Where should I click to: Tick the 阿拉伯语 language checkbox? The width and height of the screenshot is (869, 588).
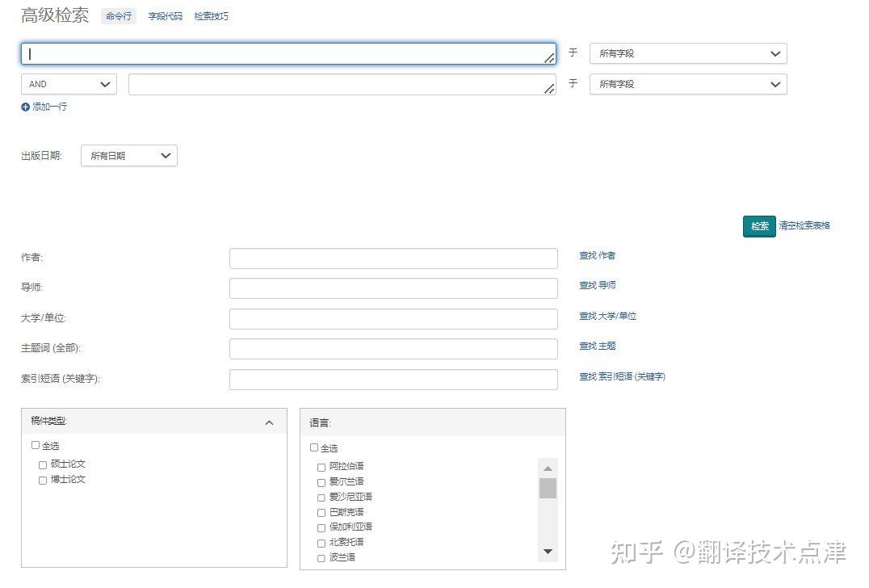click(x=321, y=467)
